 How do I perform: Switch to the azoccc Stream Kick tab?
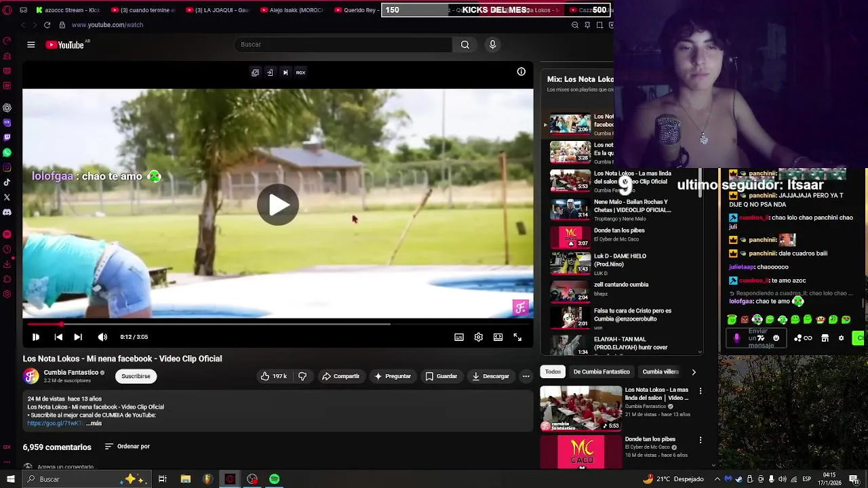pos(68,10)
